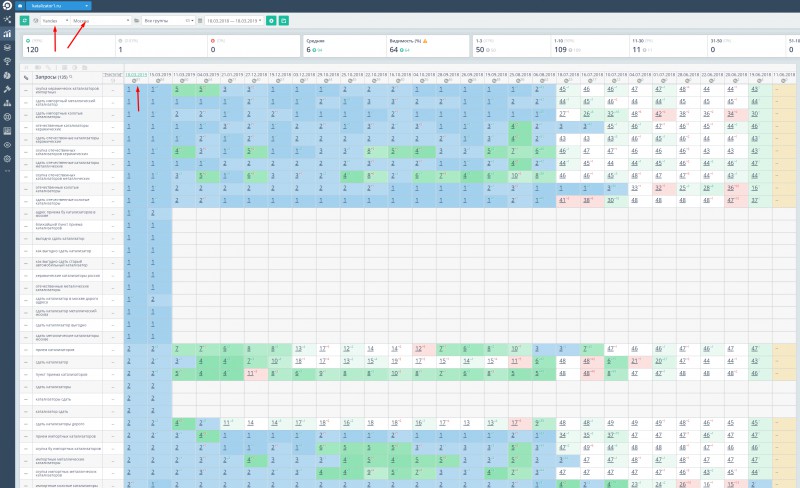Click the 31-50 positions card showing 0
This screenshot has width=800, height=488.
coord(746,45)
